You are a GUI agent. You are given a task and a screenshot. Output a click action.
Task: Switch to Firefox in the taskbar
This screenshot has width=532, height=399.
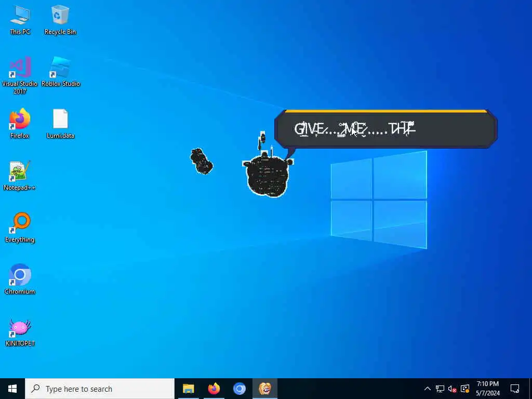point(214,389)
